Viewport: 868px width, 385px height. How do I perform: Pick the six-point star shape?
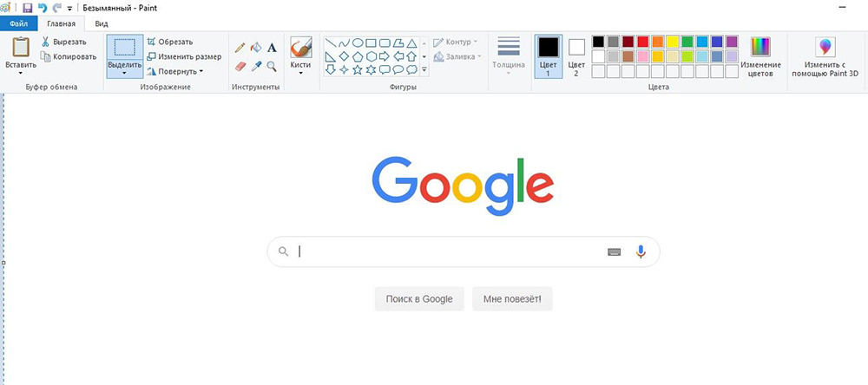point(371,69)
